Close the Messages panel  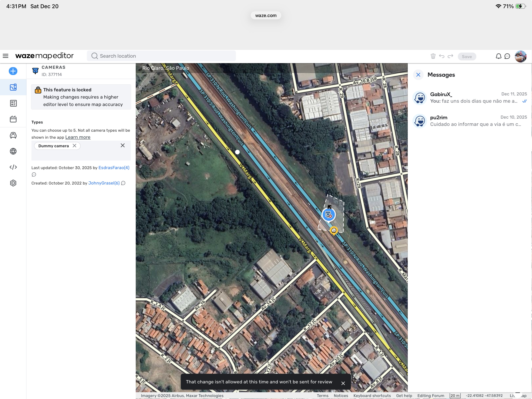coord(418,75)
